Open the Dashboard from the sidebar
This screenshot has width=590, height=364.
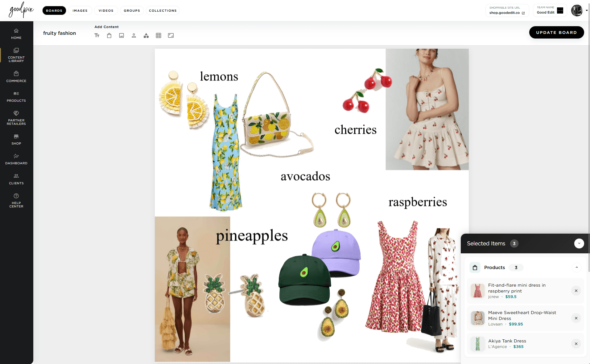[16, 159]
